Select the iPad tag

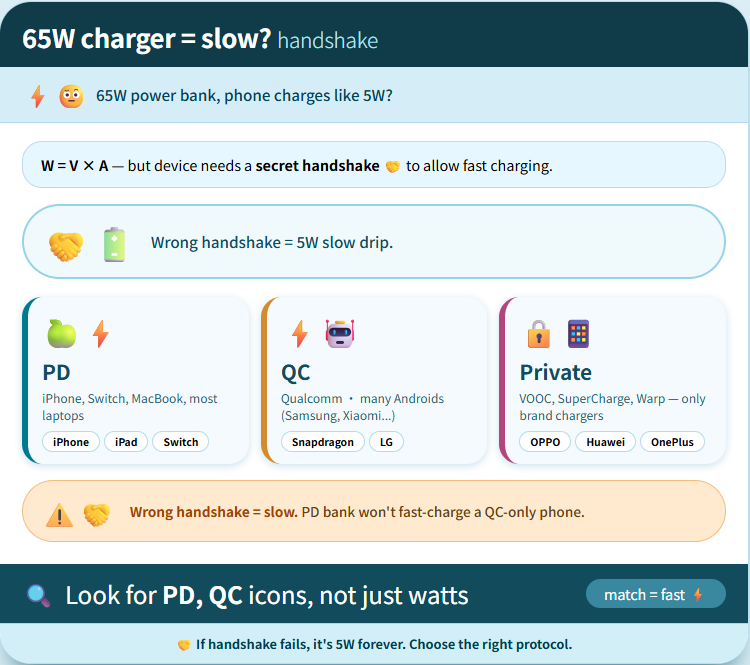point(126,442)
